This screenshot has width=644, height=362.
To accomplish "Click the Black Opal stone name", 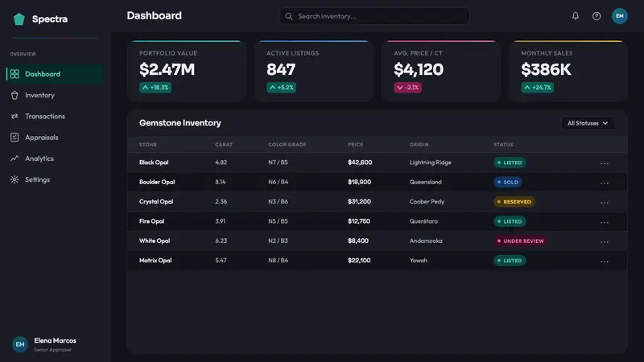I will point(154,162).
